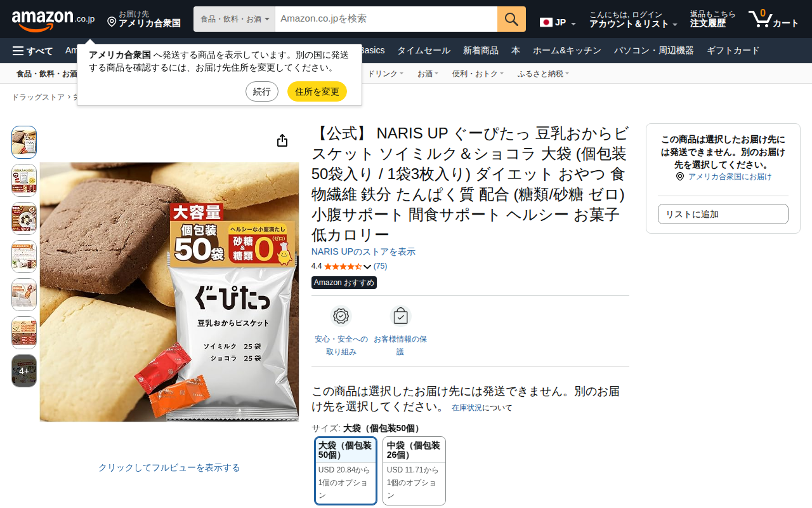This screenshot has width=812, height=508.
Task: Open the NARIS UPのストアを表示 link
Action: [363, 251]
